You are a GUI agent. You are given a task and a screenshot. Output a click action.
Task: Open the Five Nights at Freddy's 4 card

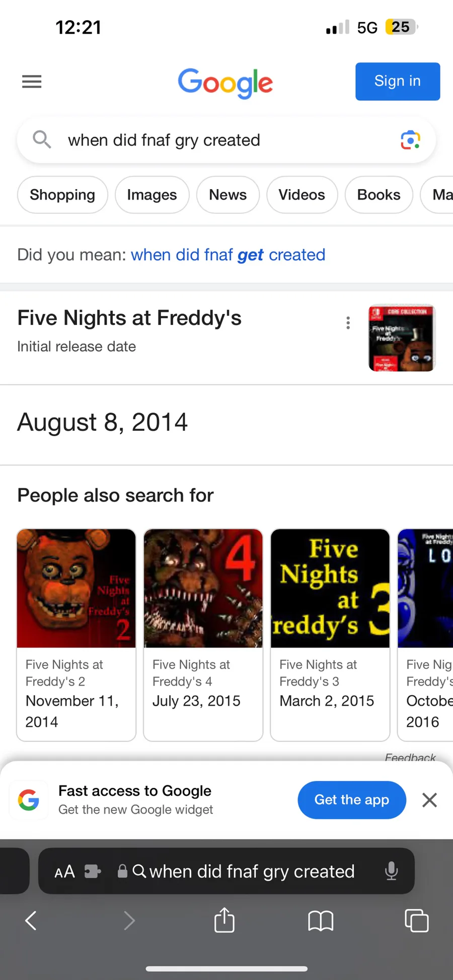(203, 634)
